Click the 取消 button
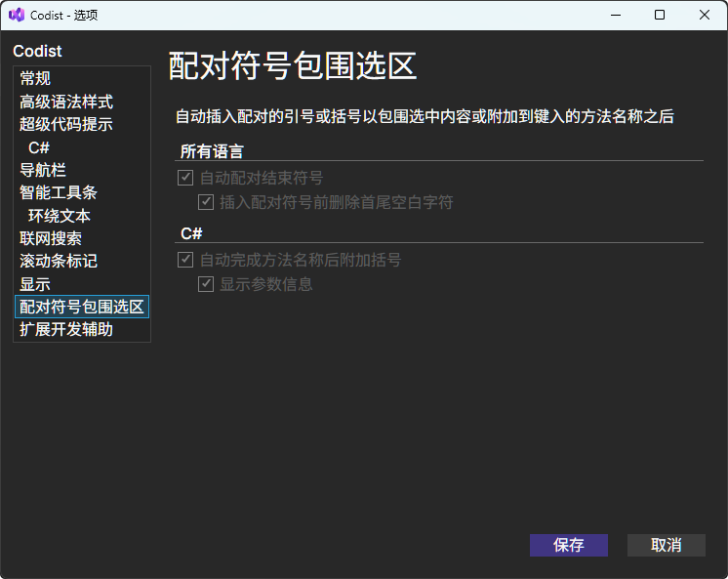Image resolution: width=728 pixels, height=579 pixels. point(667,545)
